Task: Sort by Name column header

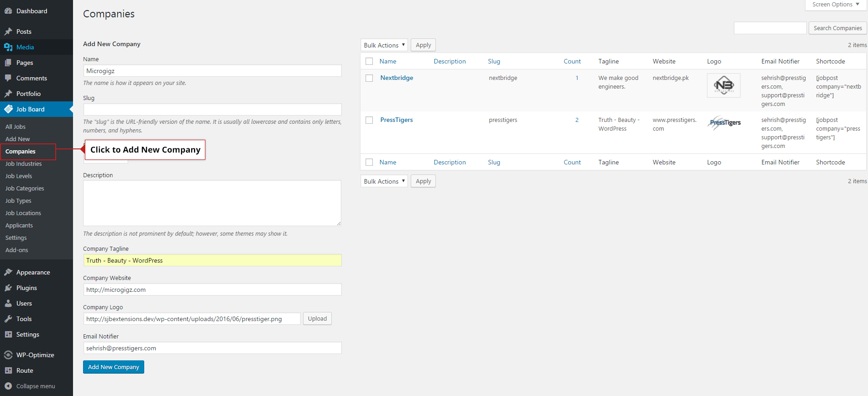Action: 388,61
